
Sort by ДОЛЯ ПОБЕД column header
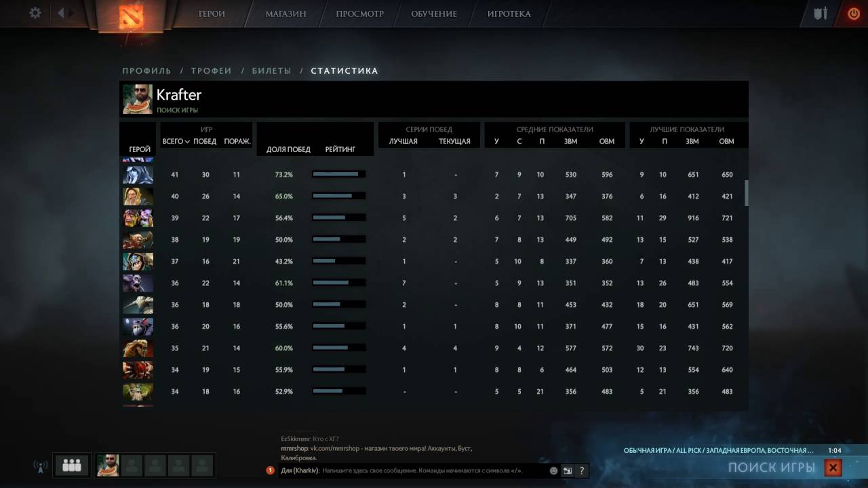(288, 149)
